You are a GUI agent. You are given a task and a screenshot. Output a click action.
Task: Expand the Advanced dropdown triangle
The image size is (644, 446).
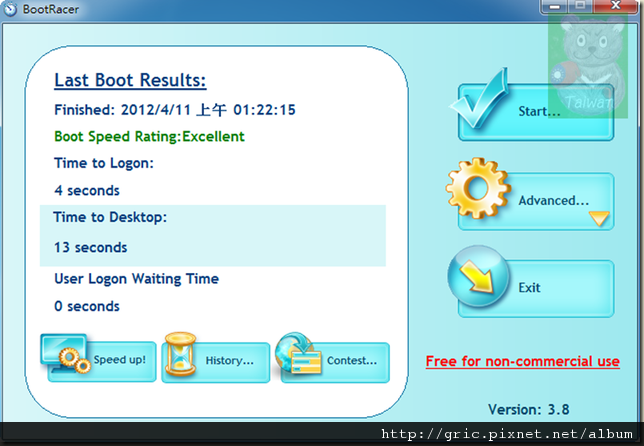(x=599, y=218)
